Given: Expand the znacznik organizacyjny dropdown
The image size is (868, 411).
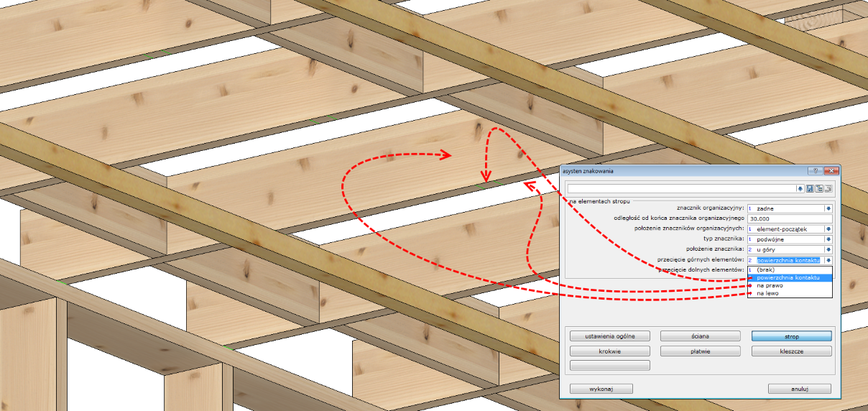Looking at the screenshot, I should [x=828, y=208].
